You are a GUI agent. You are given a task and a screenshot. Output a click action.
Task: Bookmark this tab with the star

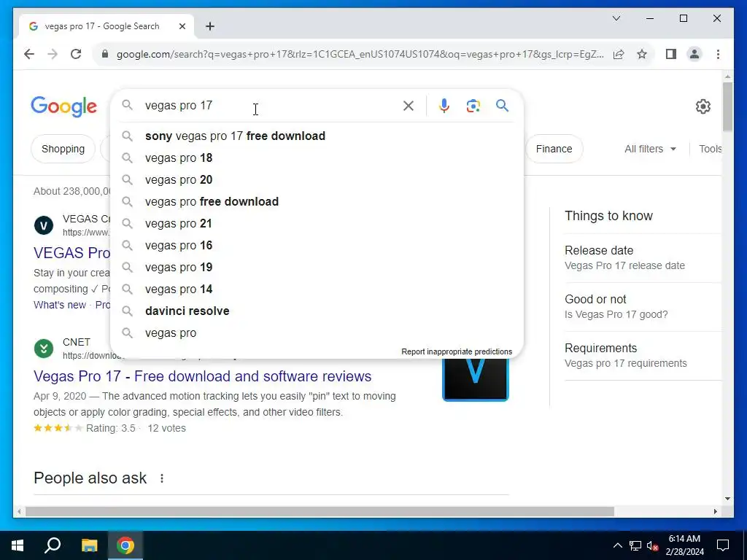point(642,54)
